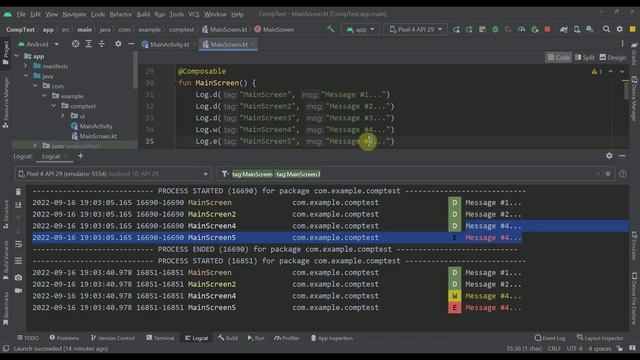Click expand all icon in Project panel
This screenshot has width=640, height=360.
(89, 44)
